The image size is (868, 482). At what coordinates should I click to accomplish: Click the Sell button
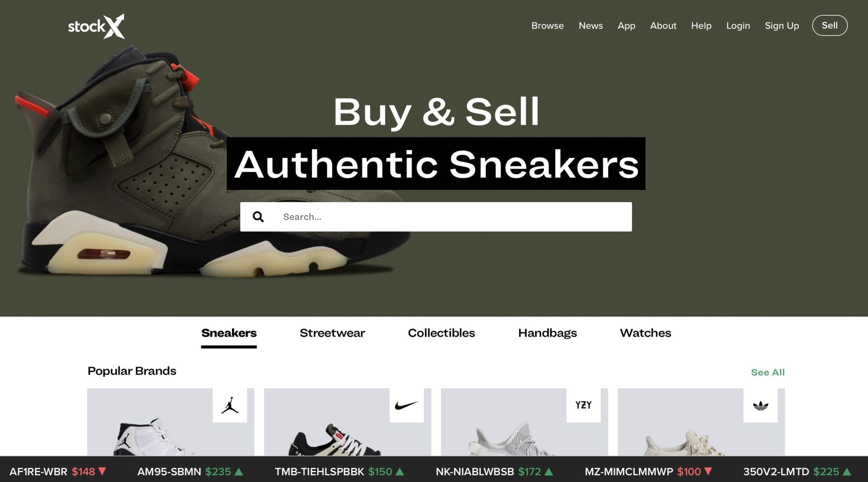[829, 25]
